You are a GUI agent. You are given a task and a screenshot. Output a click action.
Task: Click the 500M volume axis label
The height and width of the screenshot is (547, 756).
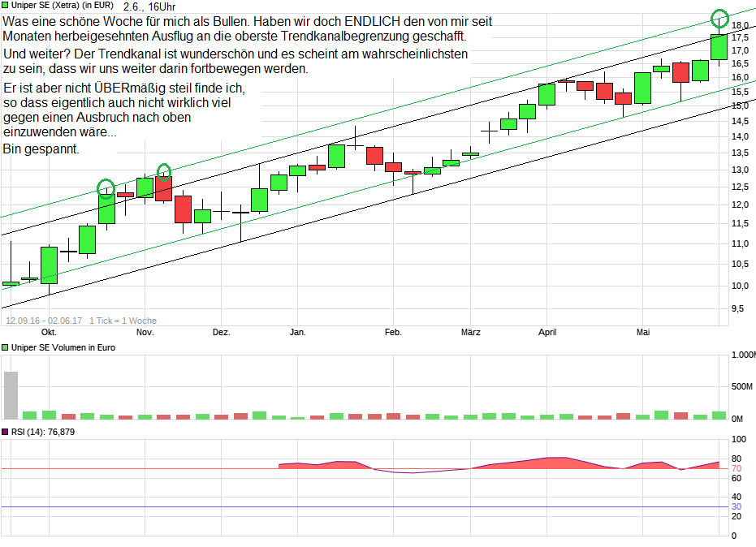[x=742, y=386]
